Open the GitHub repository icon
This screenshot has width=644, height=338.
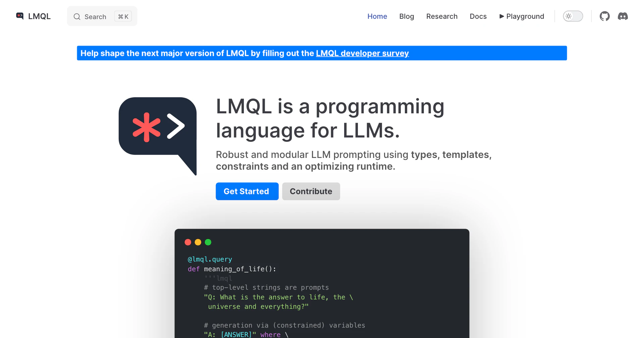604,16
